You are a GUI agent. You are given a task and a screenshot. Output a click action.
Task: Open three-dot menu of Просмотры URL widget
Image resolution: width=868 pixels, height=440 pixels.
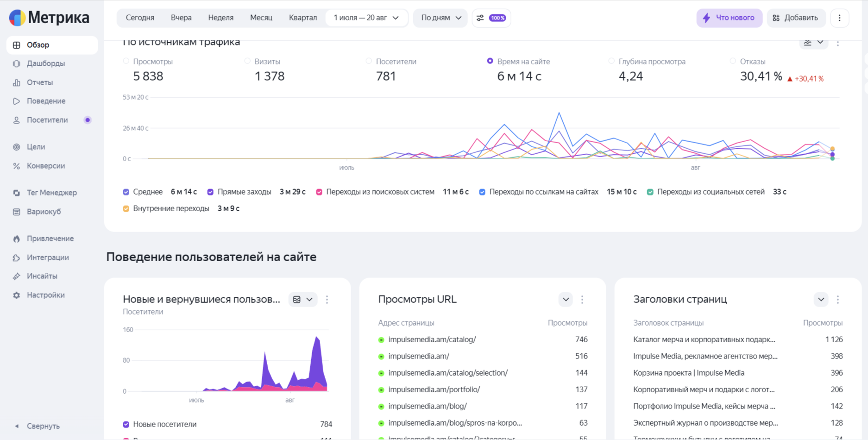582,300
